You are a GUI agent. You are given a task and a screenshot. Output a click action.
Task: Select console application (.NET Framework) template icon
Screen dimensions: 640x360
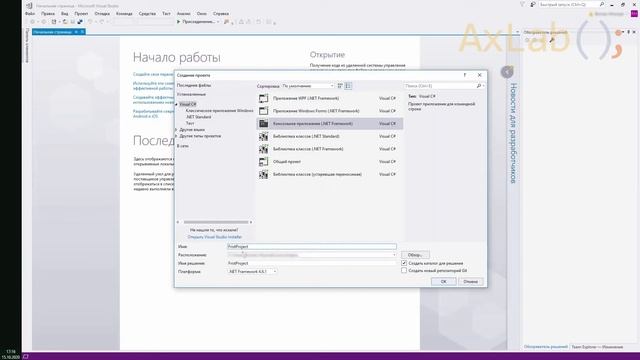[x=264, y=124]
